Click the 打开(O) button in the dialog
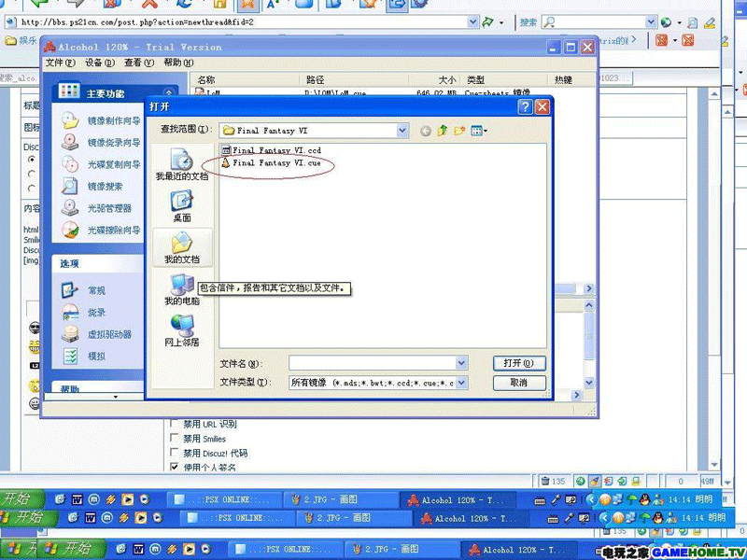The height and width of the screenshot is (560, 747). [519, 363]
